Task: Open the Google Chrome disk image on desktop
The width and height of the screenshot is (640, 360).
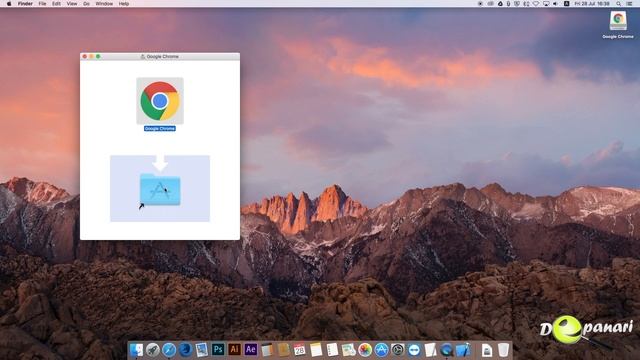Action: [618, 21]
